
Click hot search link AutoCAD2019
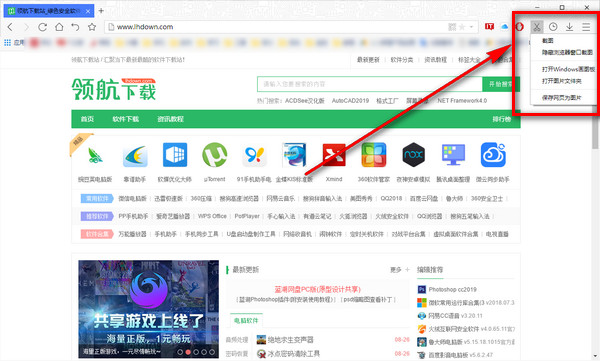pyautogui.click(x=350, y=101)
